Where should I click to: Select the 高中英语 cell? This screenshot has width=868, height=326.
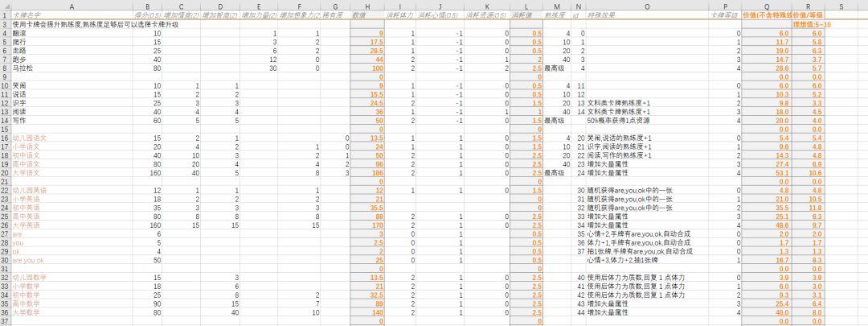(72, 217)
